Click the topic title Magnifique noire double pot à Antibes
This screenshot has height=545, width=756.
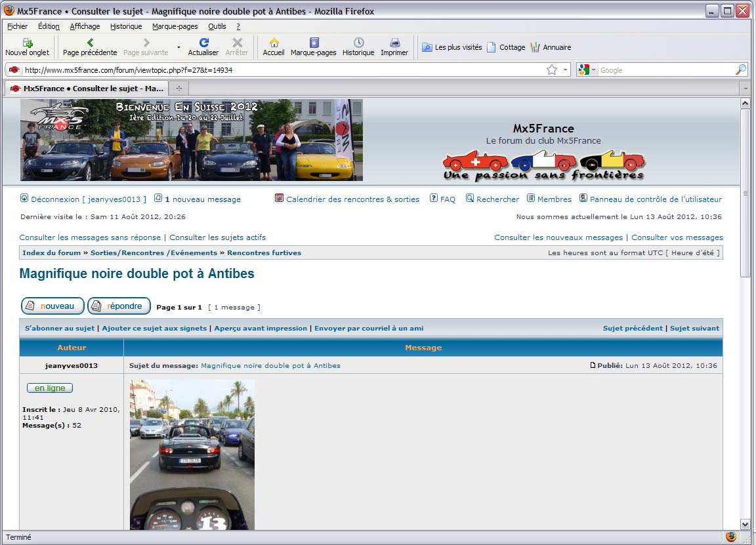136,273
